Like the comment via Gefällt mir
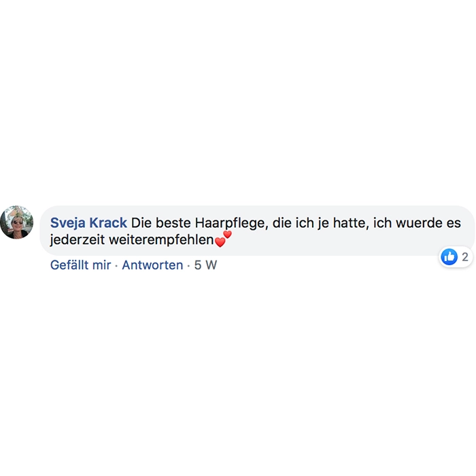This screenshot has width=476, height=476. (80, 265)
